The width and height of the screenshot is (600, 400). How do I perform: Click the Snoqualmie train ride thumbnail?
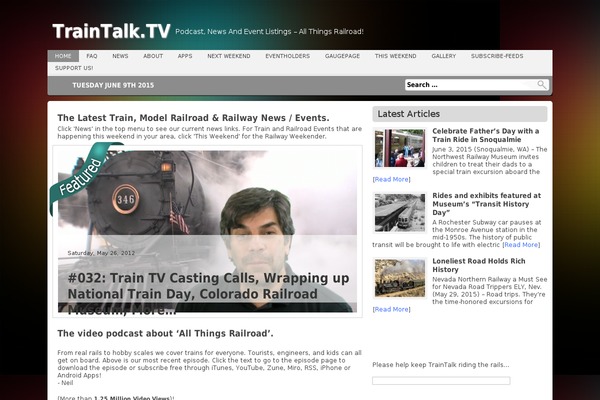point(399,148)
